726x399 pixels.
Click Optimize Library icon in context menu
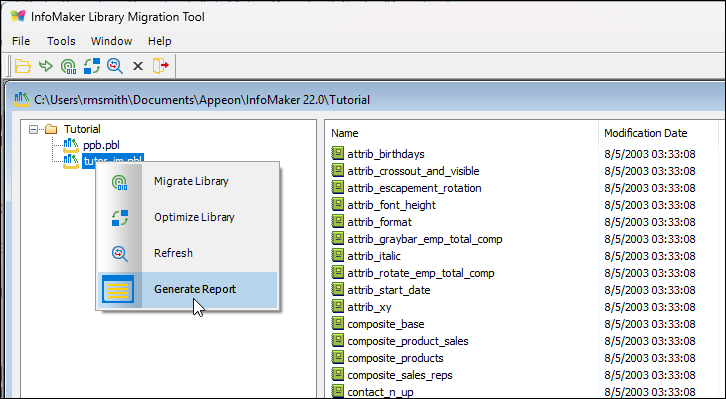pos(119,218)
